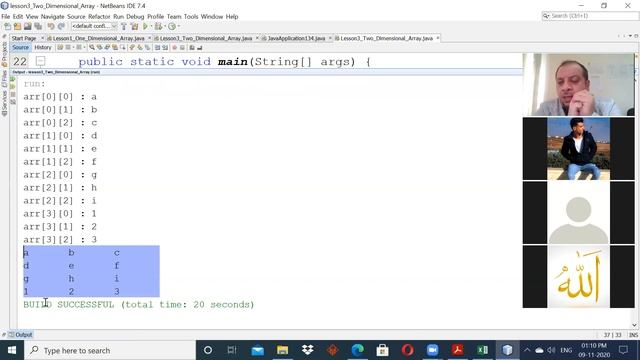The height and width of the screenshot is (360, 640).
Task: Run the project with the green play icon
Action: coord(145,26)
